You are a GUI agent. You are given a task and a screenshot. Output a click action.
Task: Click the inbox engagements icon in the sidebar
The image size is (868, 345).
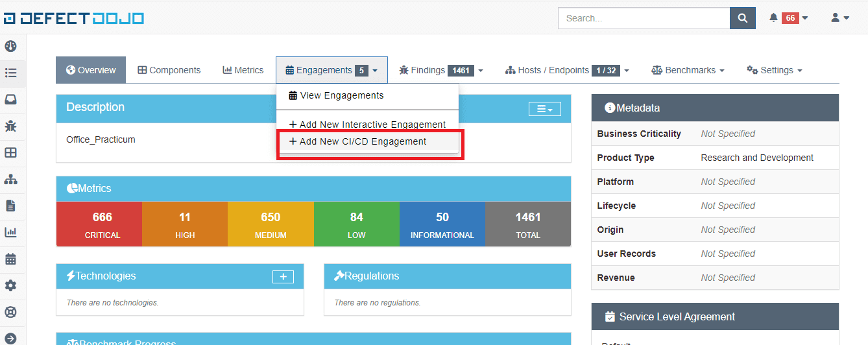(10, 99)
